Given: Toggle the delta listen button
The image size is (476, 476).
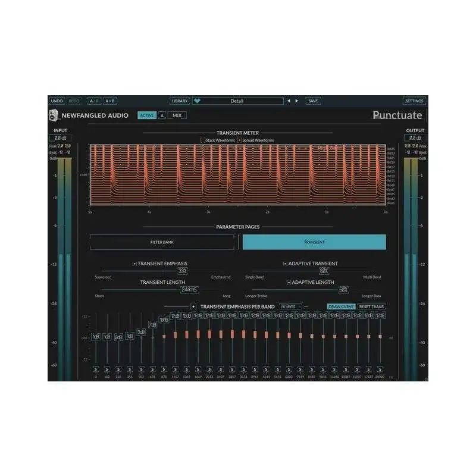Looking at the screenshot, I should [x=162, y=115].
